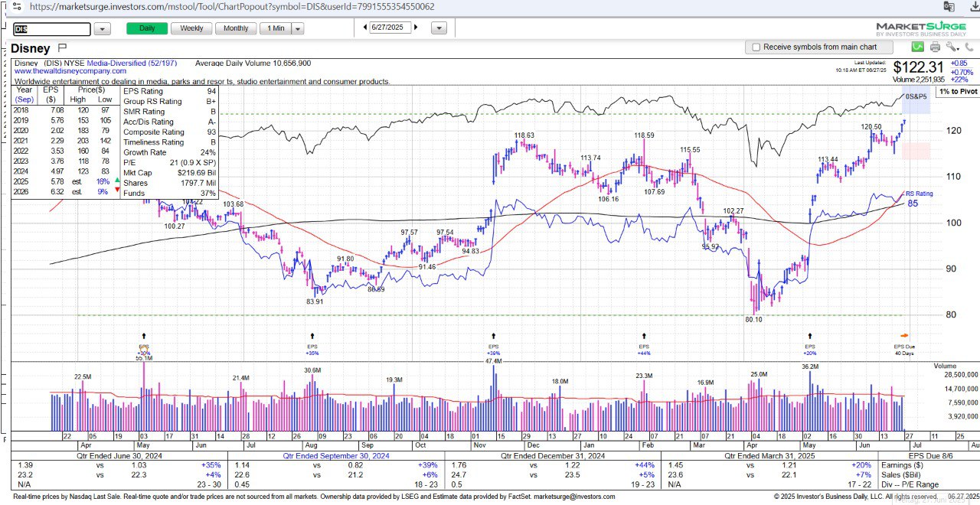Click the green share chart icon
Image resolution: width=980 pixels, height=505 pixels.
[917, 47]
